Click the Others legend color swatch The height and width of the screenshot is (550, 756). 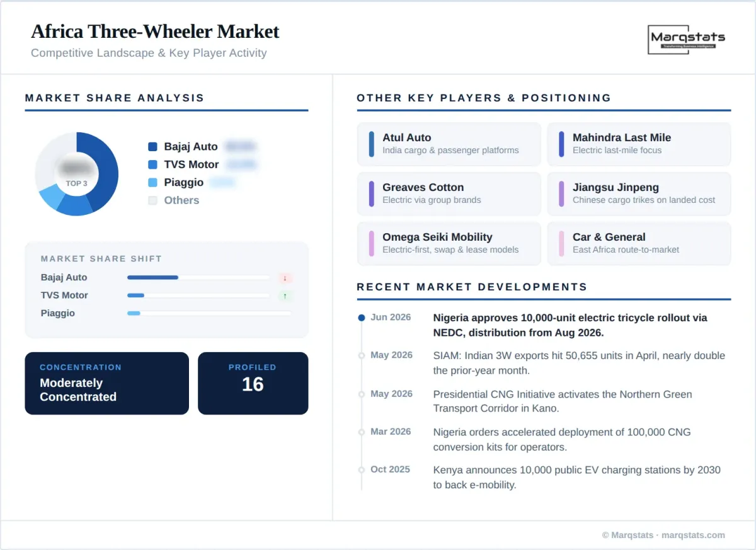point(152,200)
